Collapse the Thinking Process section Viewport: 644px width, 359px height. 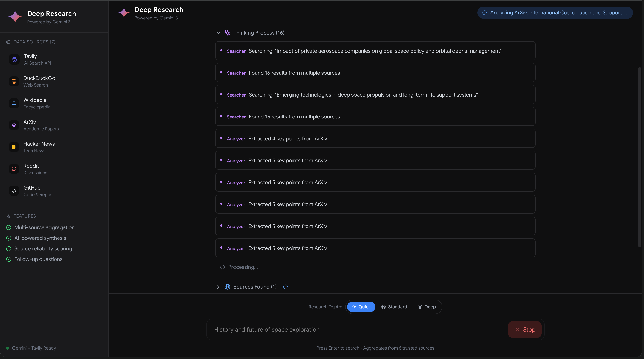coord(218,33)
